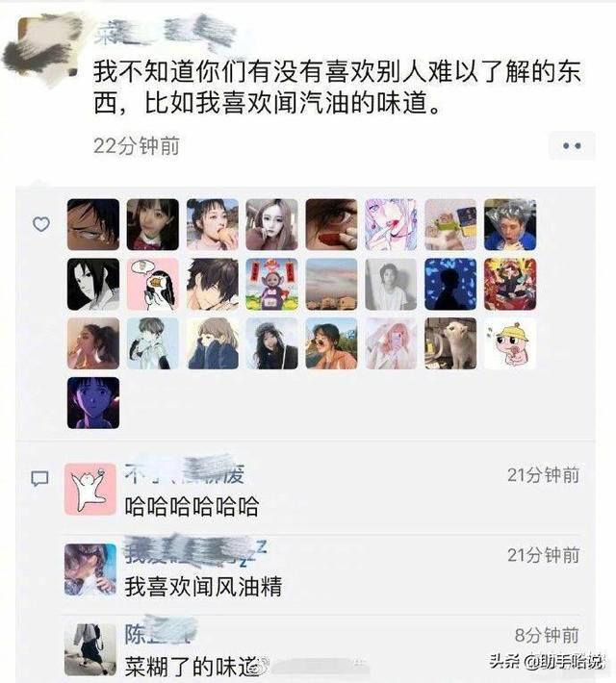Open the grayscale person in white shirt avatar
The height and width of the screenshot is (683, 616).
pyautogui.click(x=391, y=284)
